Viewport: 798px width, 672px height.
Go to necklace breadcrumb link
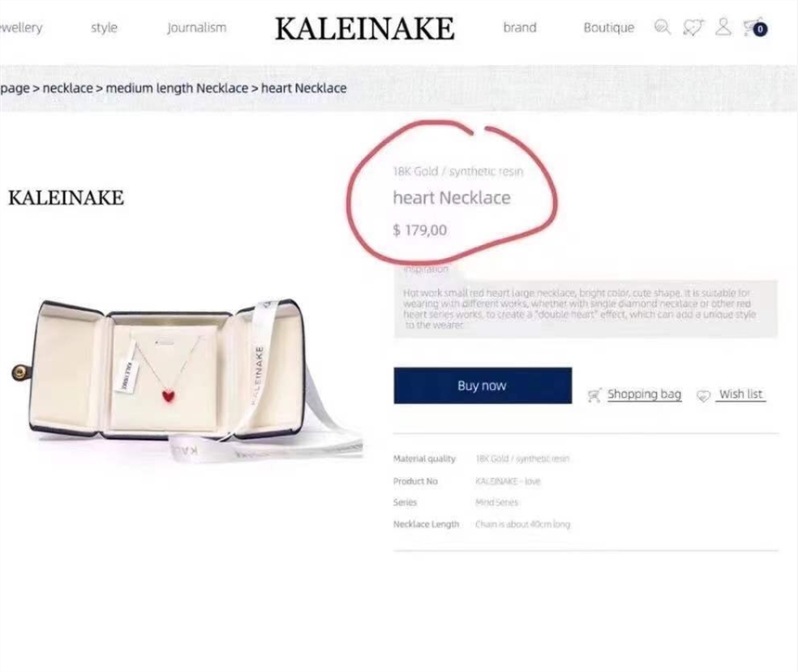[68, 88]
